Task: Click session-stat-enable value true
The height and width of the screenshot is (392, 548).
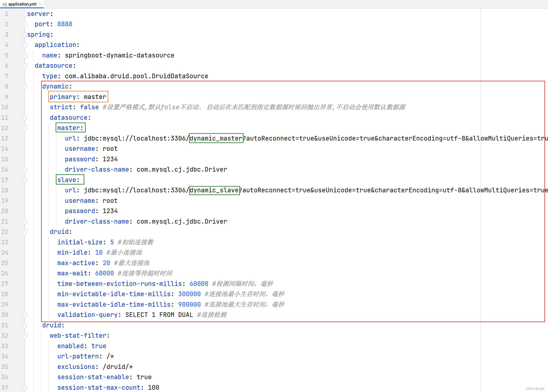Action: (x=144, y=377)
